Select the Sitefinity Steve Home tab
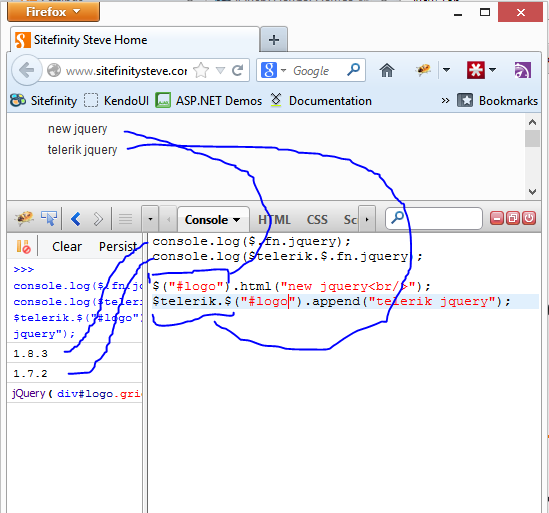The image size is (549, 513). click(x=135, y=40)
